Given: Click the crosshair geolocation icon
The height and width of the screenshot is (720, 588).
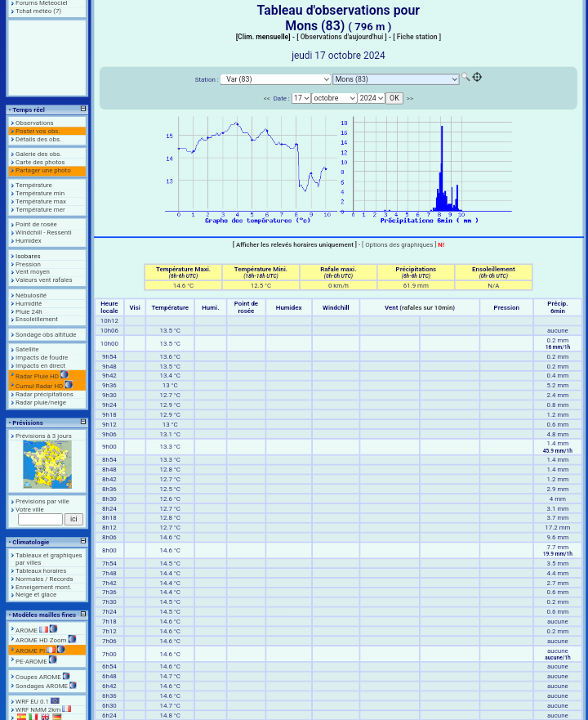Looking at the screenshot, I should (x=477, y=77).
